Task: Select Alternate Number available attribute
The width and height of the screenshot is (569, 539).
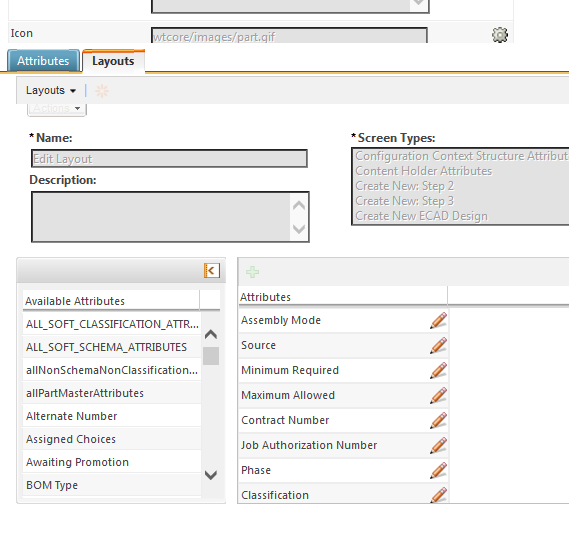Action: click(x=112, y=416)
